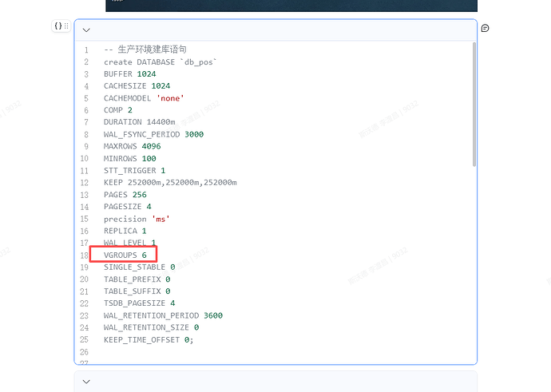Click line number 18 in gutter
Image resolution: width=551 pixels, height=392 pixels.
coord(84,255)
